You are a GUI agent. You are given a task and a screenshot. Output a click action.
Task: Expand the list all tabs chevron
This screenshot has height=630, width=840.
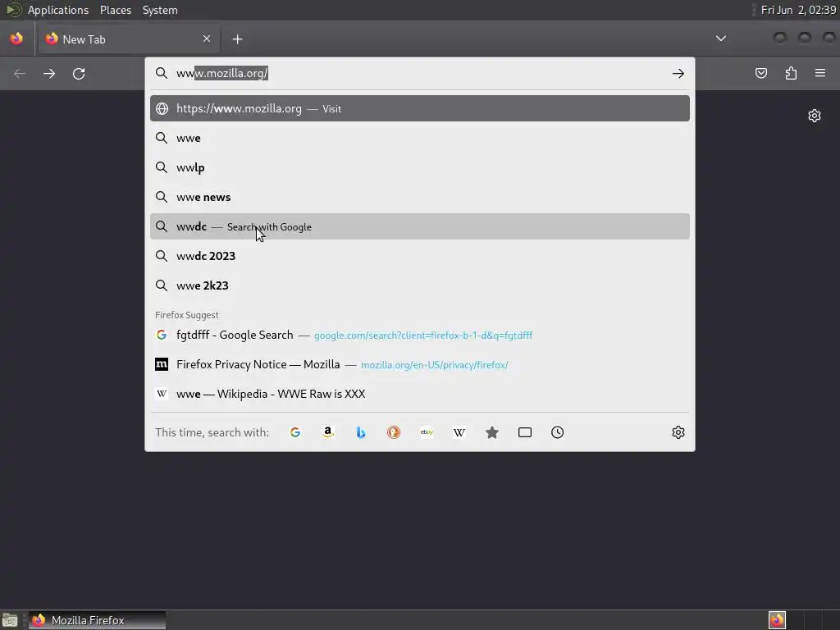pos(721,39)
